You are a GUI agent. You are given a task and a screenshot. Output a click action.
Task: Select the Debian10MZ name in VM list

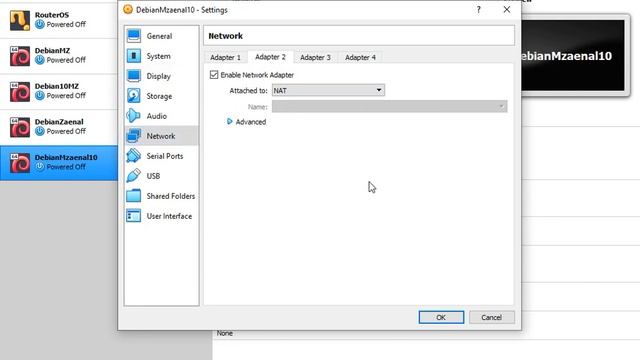point(57,86)
